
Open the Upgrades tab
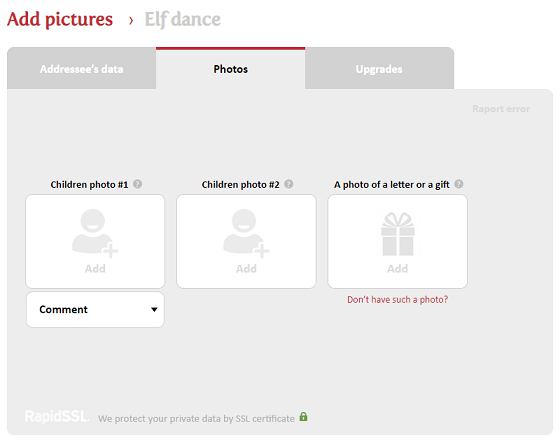379,69
